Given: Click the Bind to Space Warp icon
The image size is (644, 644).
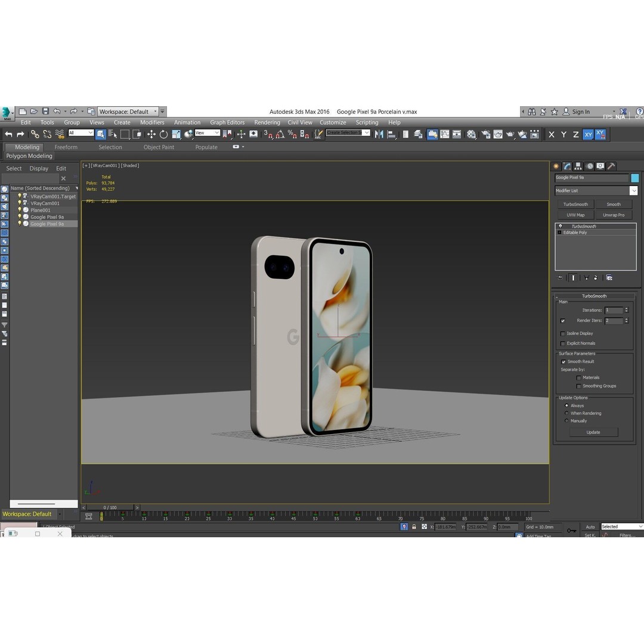Looking at the screenshot, I should tap(60, 134).
